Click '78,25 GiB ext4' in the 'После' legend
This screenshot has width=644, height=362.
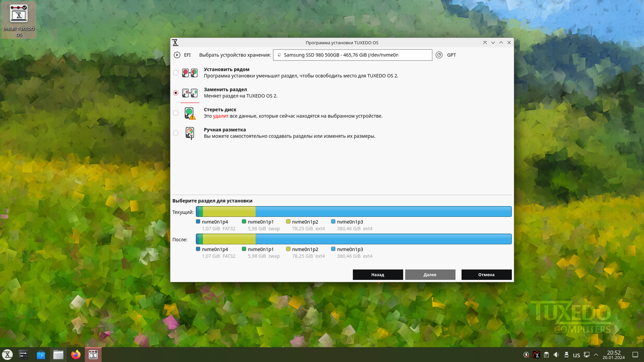pos(308,256)
